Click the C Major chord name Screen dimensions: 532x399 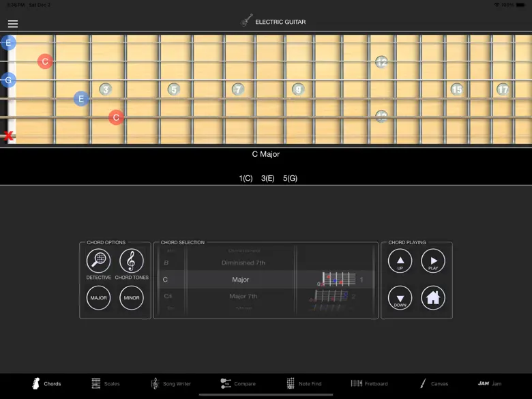tap(266, 154)
